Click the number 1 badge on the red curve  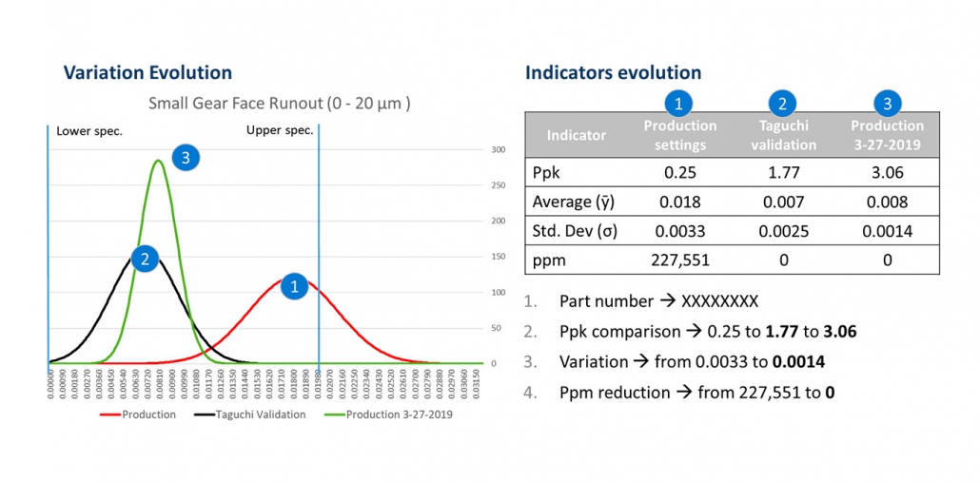tap(294, 285)
